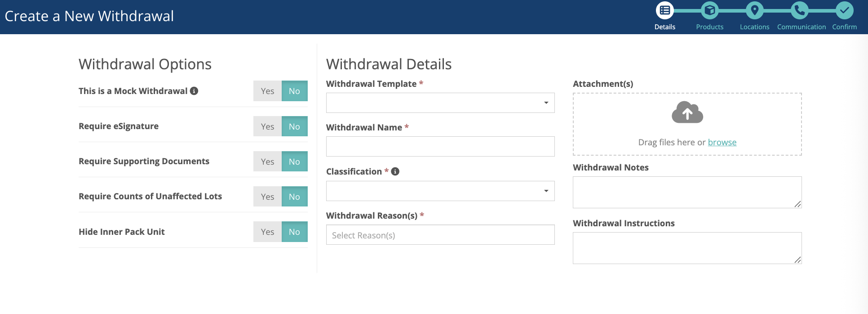Click the Mock Withdrawal info icon
The image size is (868, 314).
194,91
